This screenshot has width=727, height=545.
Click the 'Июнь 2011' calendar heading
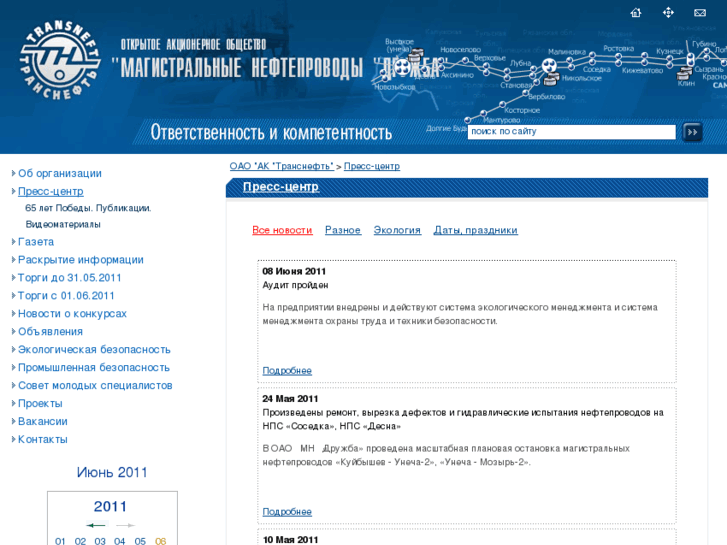tap(112, 472)
